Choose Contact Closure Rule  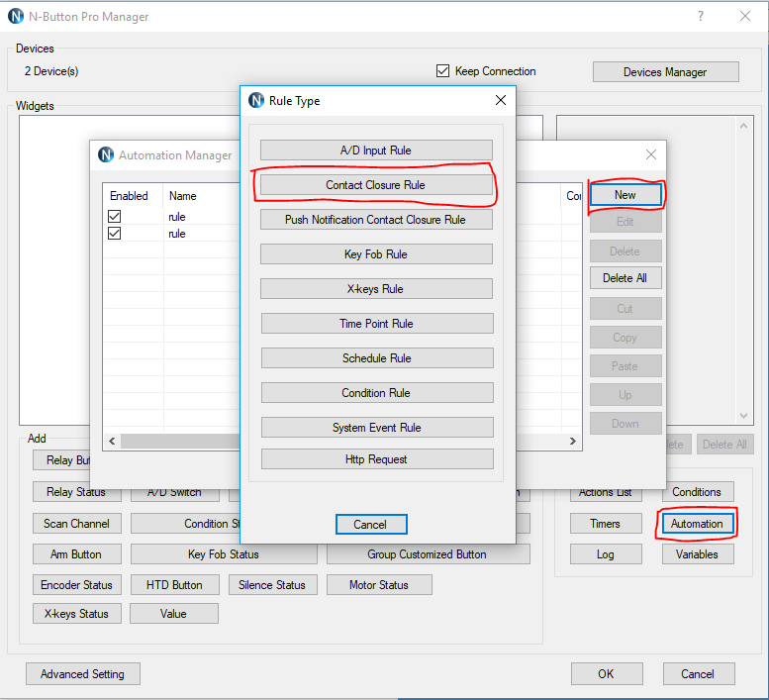coord(376,185)
